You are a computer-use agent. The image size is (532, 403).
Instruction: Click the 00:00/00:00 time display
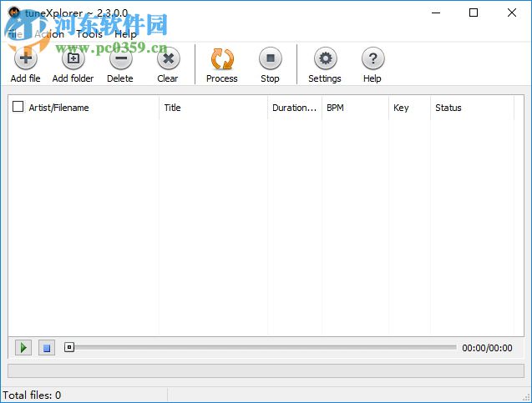click(x=487, y=348)
